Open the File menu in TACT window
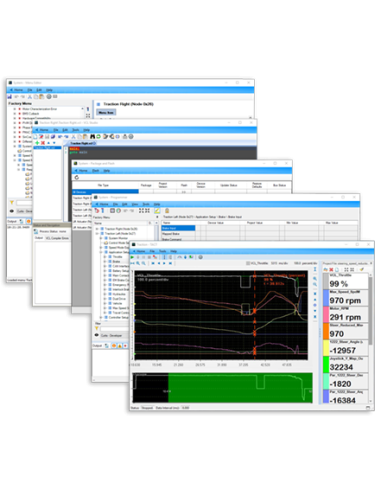Screen dimensions: 381x492 pyautogui.click(x=152, y=251)
